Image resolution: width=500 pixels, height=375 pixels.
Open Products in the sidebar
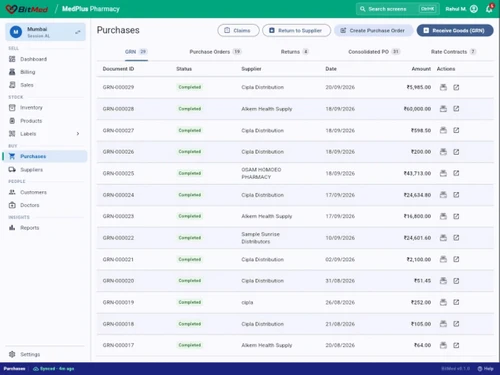pos(31,121)
